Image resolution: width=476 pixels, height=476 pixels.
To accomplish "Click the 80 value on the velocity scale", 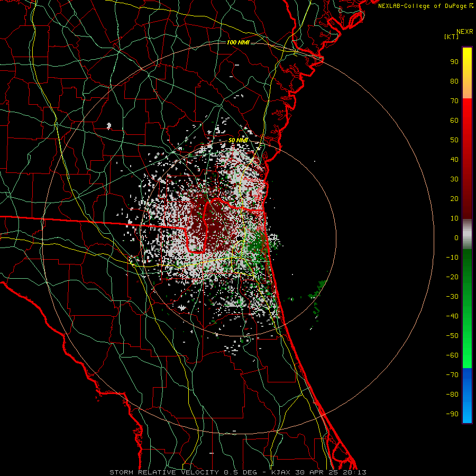I will tap(454, 81).
